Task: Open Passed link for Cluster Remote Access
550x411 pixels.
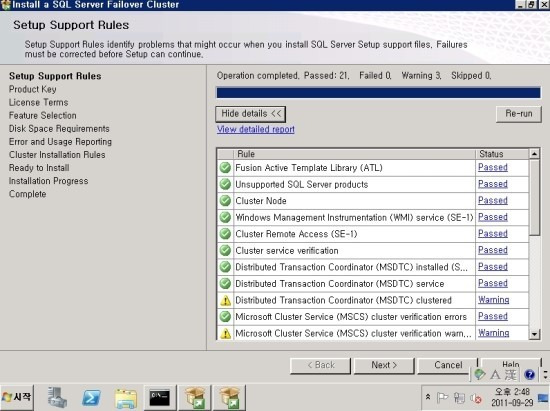Action: (492, 234)
